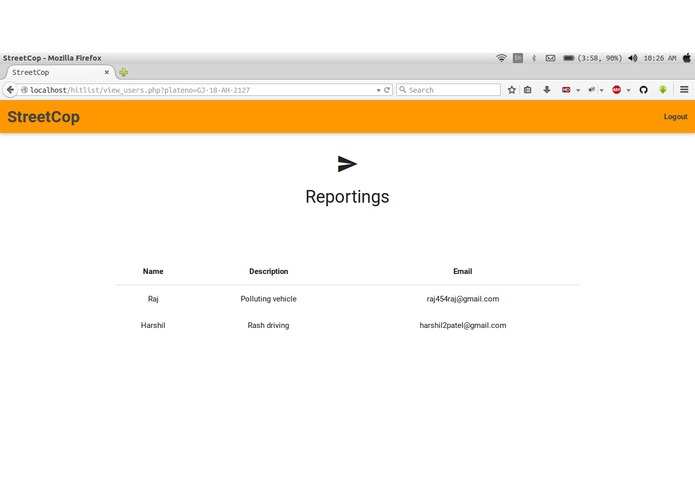Viewport: 695px width, 494px height.
Task: Open the sound volume indicator
Action: pyautogui.click(x=633, y=58)
